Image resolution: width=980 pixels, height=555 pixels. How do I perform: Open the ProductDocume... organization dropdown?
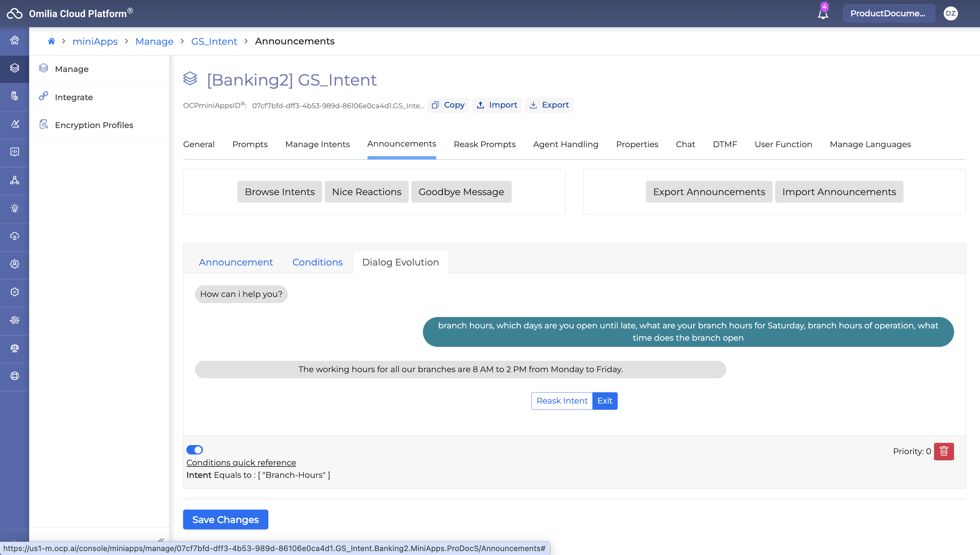point(888,13)
